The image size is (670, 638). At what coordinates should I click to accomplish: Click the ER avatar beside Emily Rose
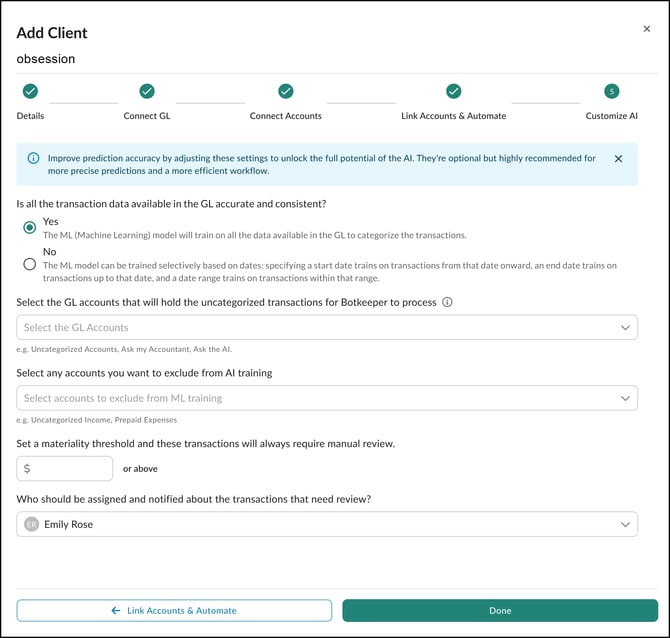[31, 524]
